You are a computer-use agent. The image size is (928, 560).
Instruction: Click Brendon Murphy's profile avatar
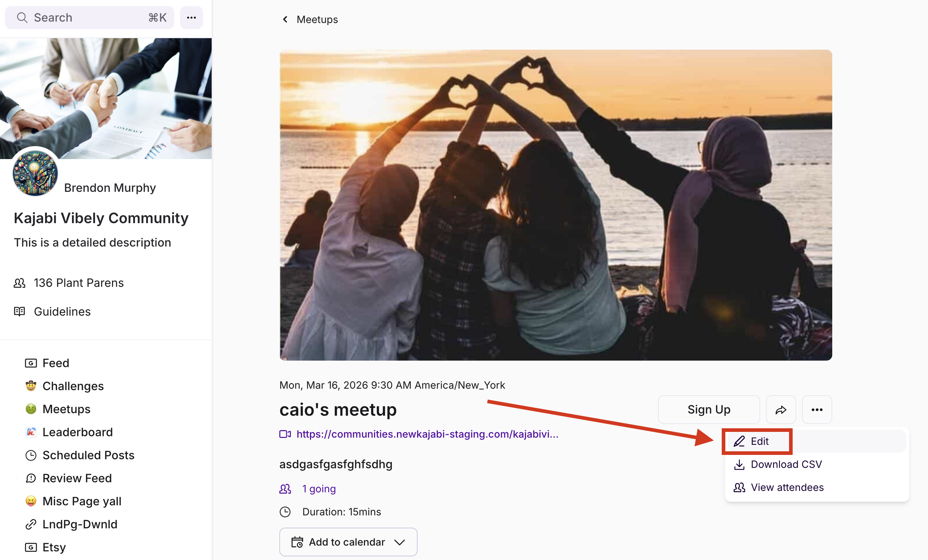pyautogui.click(x=35, y=173)
